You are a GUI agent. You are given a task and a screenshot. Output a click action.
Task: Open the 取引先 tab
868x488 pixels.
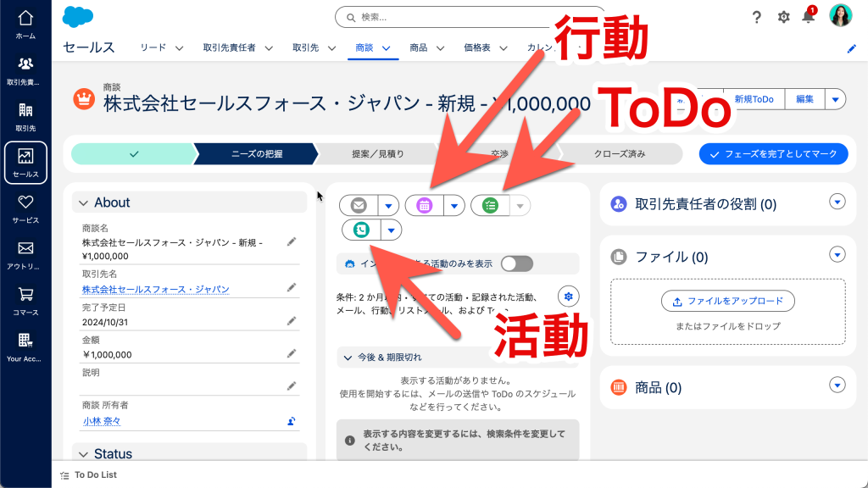tap(305, 47)
